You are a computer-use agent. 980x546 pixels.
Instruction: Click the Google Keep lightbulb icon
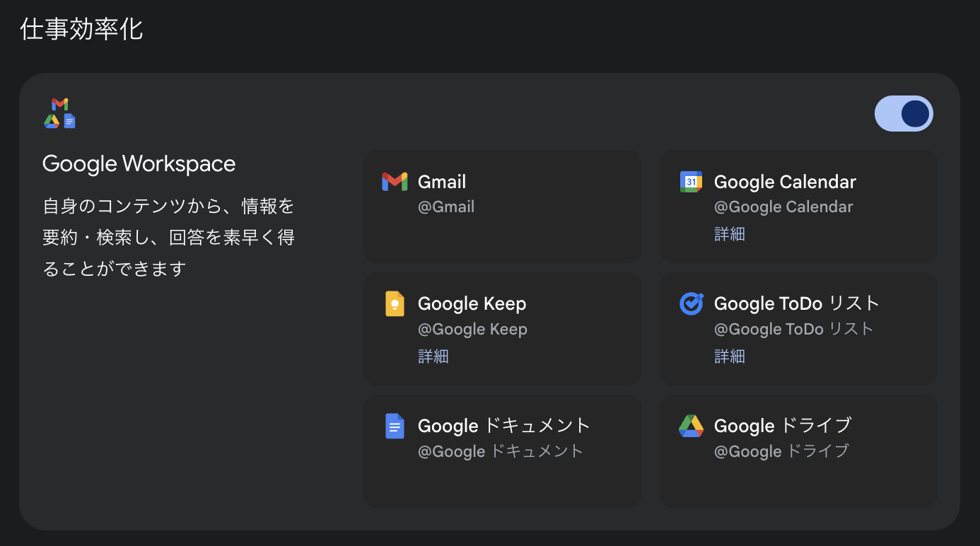pyautogui.click(x=395, y=303)
